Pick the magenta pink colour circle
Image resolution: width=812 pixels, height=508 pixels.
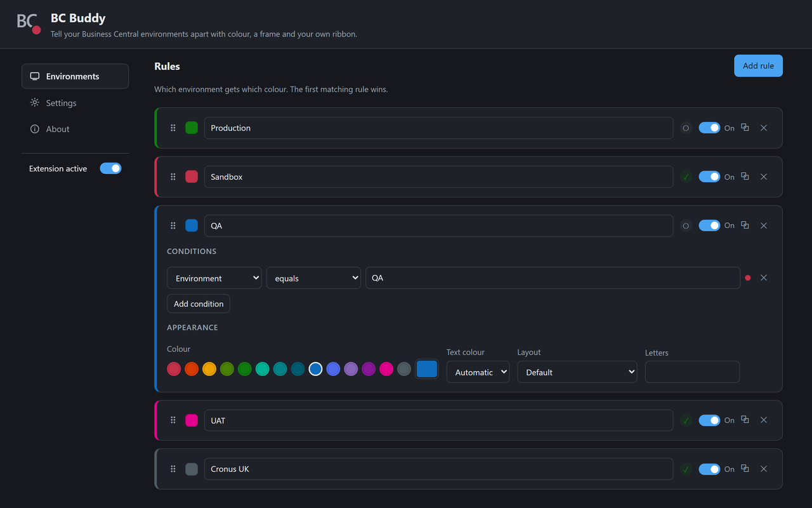(386, 369)
